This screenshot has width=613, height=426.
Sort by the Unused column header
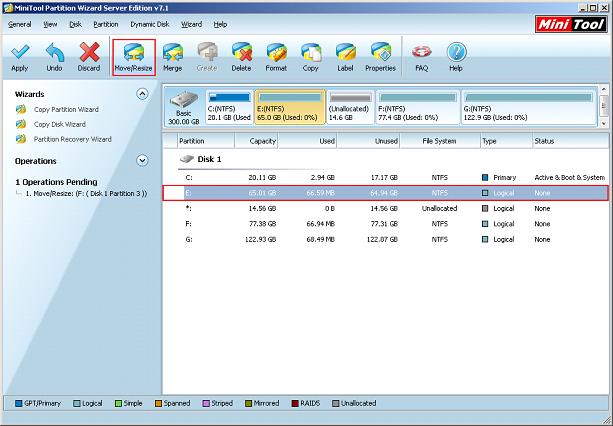pos(368,141)
